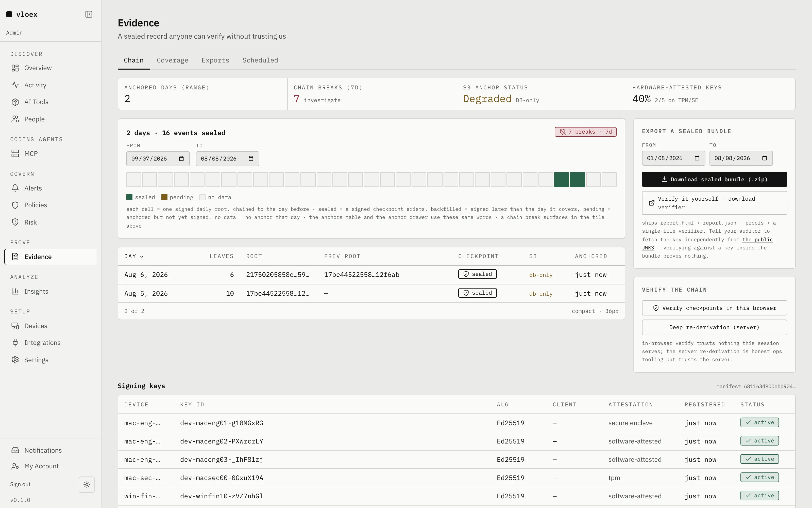
Task: Click the Chain Breaks (7D) investigate tile
Action: click(x=372, y=94)
